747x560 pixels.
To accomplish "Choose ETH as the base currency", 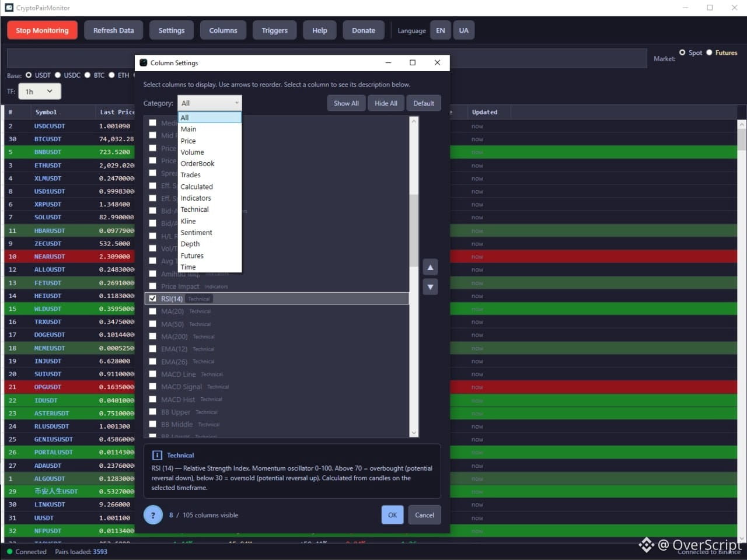I will (x=111, y=75).
